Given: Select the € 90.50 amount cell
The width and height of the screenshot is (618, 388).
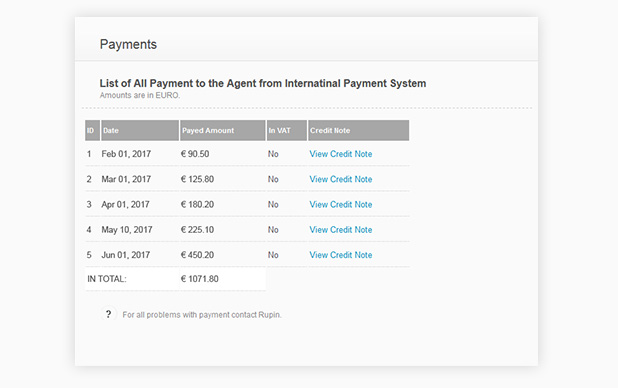Looking at the screenshot, I should point(195,154).
